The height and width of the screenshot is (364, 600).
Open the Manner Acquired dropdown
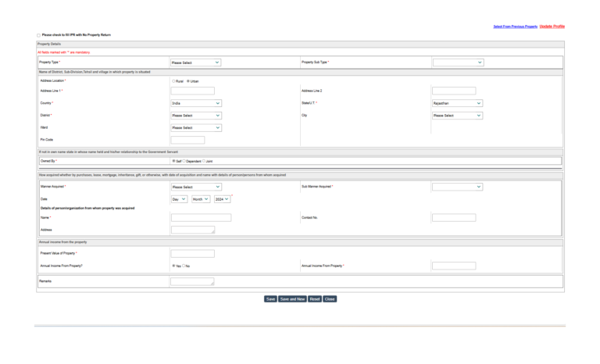[196, 187]
